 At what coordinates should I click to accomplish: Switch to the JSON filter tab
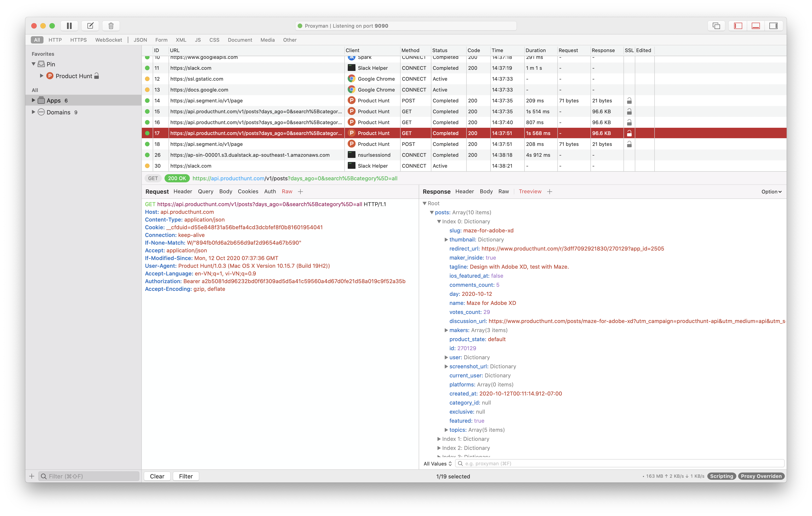pyautogui.click(x=140, y=40)
